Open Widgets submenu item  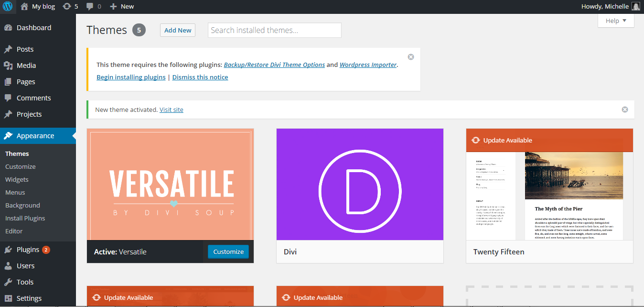pos(17,179)
